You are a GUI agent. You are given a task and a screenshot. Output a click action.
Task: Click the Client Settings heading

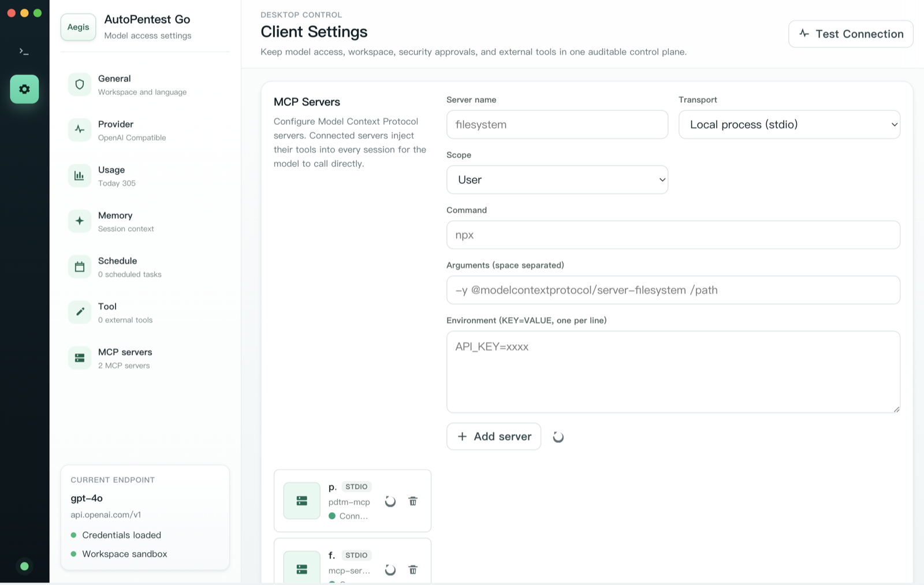tap(314, 32)
